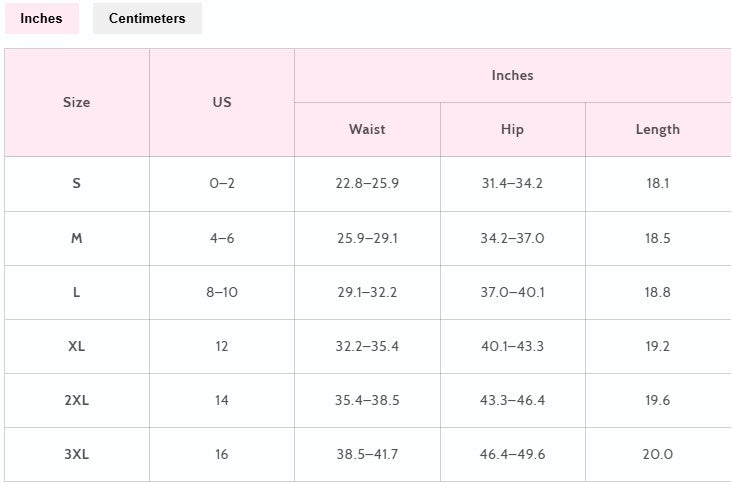This screenshot has height=483, width=733.
Task: Click the waist value 22.8–25.9
Action: click(367, 183)
